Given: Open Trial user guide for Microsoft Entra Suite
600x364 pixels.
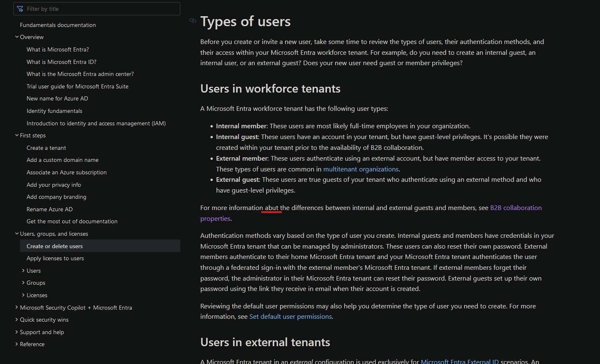Looking at the screenshot, I should click(x=77, y=86).
